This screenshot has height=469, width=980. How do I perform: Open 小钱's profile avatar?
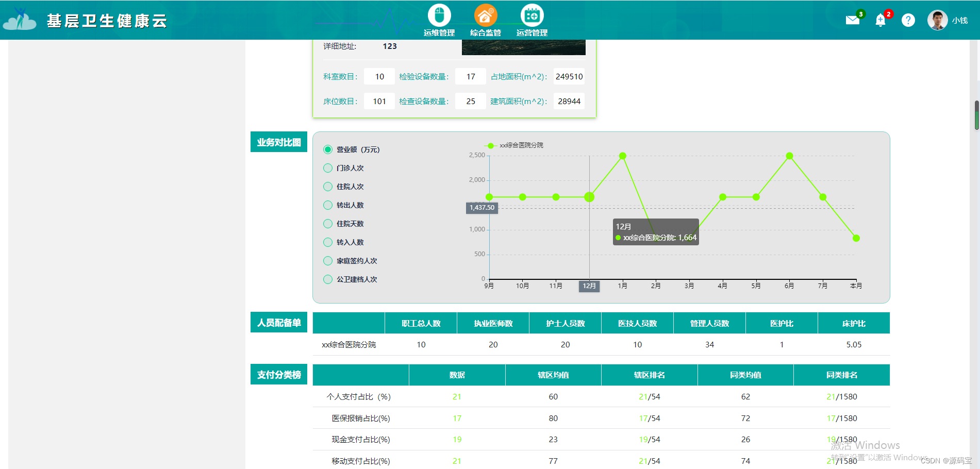coord(937,20)
